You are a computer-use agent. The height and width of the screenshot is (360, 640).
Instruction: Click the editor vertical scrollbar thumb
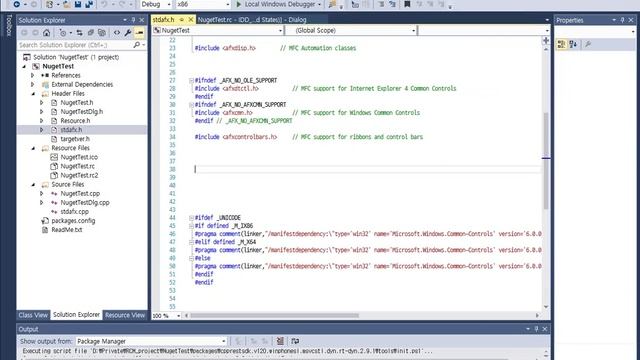[x=546, y=161]
